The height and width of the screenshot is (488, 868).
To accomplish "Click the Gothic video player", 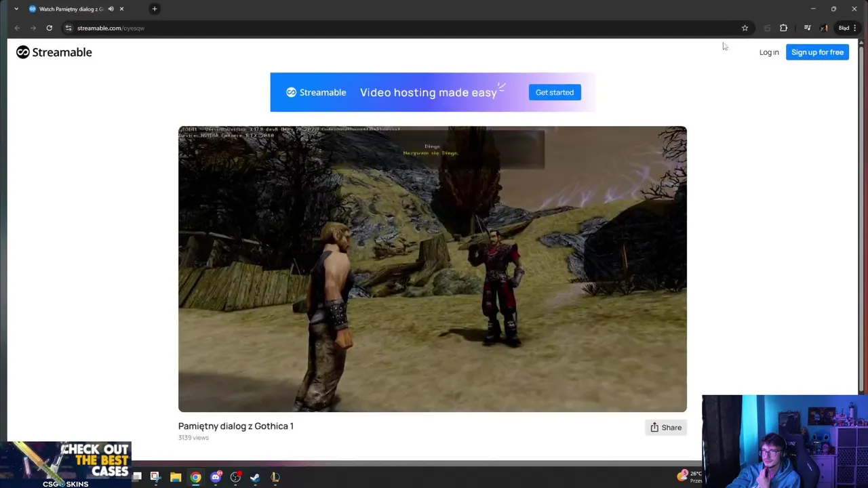I will (x=433, y=269).
